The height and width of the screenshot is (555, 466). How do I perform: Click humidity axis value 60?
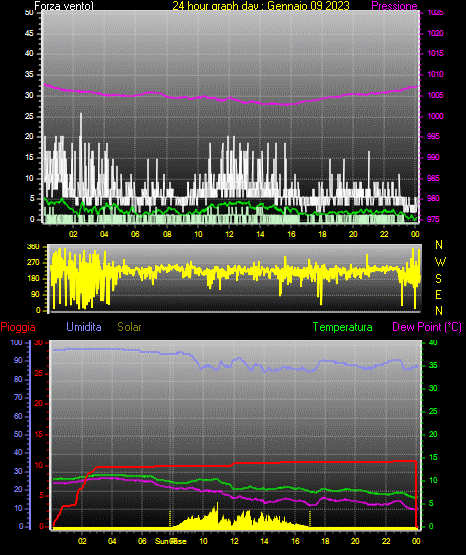point(18,416)
